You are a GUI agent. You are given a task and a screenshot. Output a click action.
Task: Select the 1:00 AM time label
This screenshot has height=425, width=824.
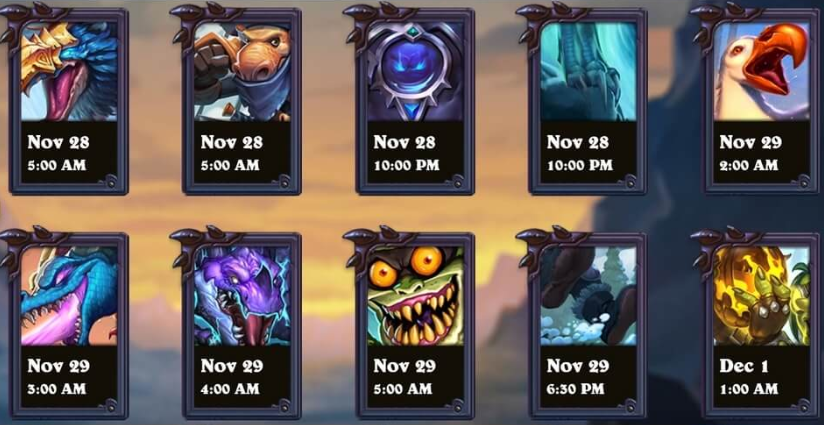(x=749, y=389)
